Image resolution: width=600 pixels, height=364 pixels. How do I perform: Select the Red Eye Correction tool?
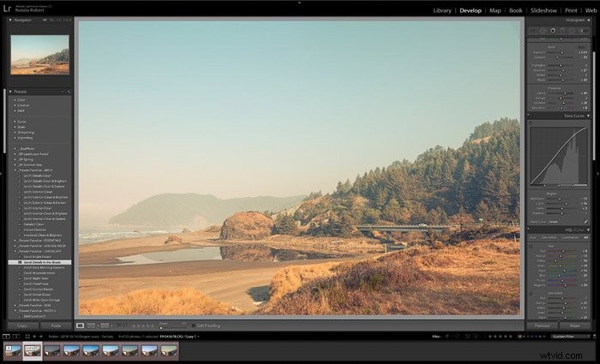553,31
